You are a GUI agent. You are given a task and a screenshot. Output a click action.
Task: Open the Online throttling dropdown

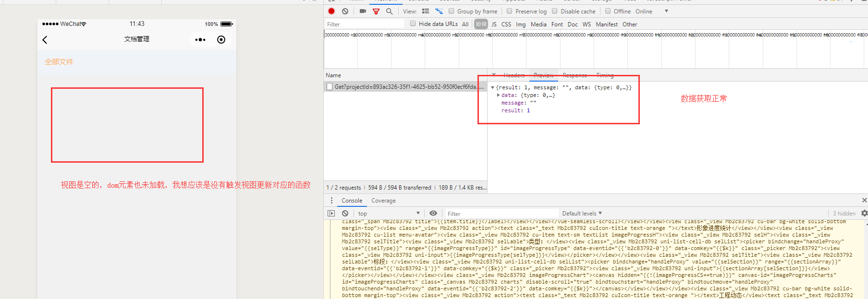click(x=666, y=11)
